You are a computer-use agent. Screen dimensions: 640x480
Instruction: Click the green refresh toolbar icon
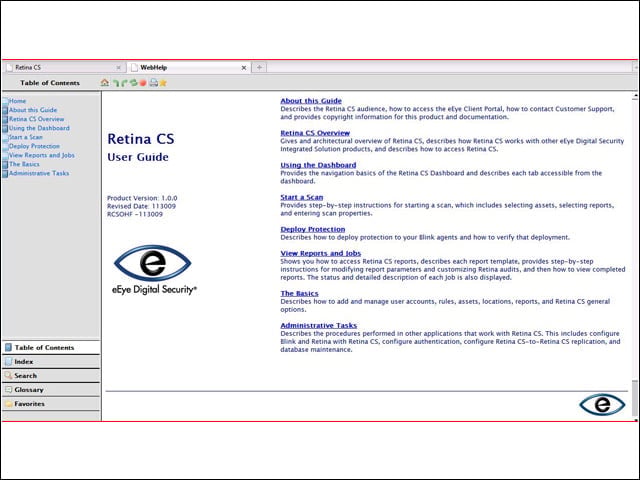(x=133, y=83)
